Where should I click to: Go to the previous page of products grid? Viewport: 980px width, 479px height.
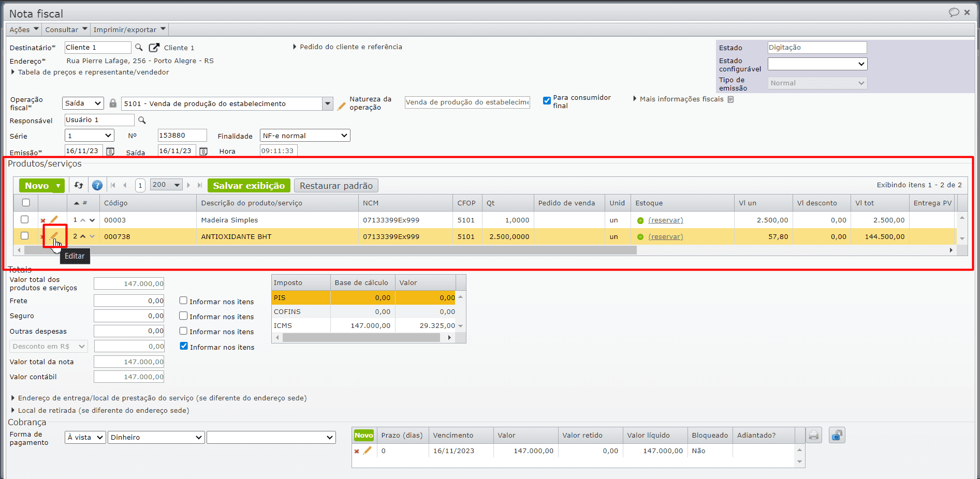[x=125, y=185]
